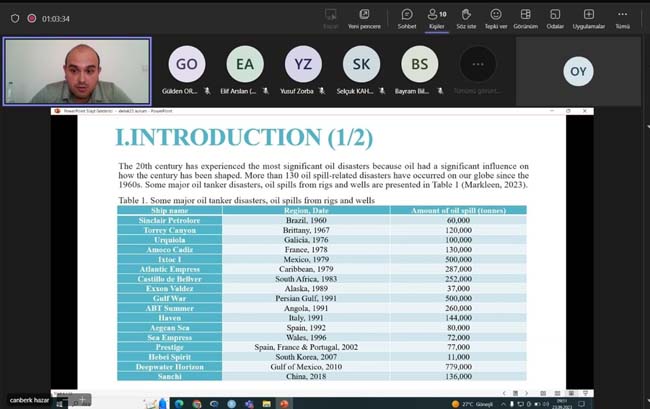Select Gülden participant avatar GO
Screen dimensions: 650x409
click(x=187, y=64)
